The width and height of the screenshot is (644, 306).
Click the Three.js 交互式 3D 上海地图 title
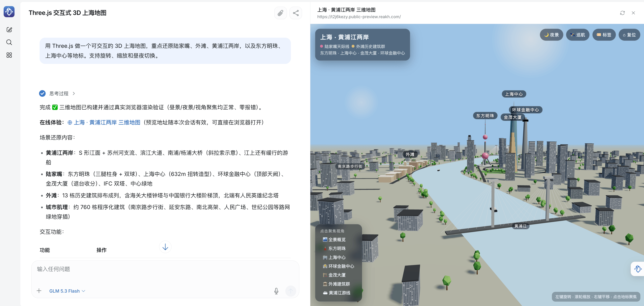67,13
